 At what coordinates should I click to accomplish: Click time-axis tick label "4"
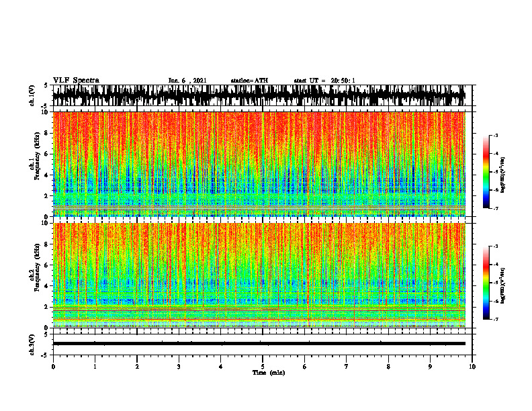point(221,367)
